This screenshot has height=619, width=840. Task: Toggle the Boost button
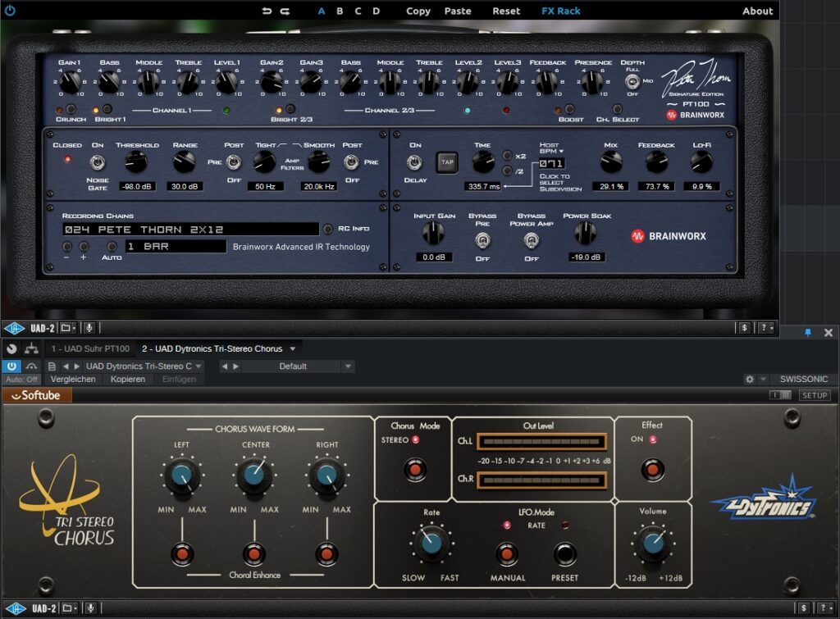(x=569, y=109)
